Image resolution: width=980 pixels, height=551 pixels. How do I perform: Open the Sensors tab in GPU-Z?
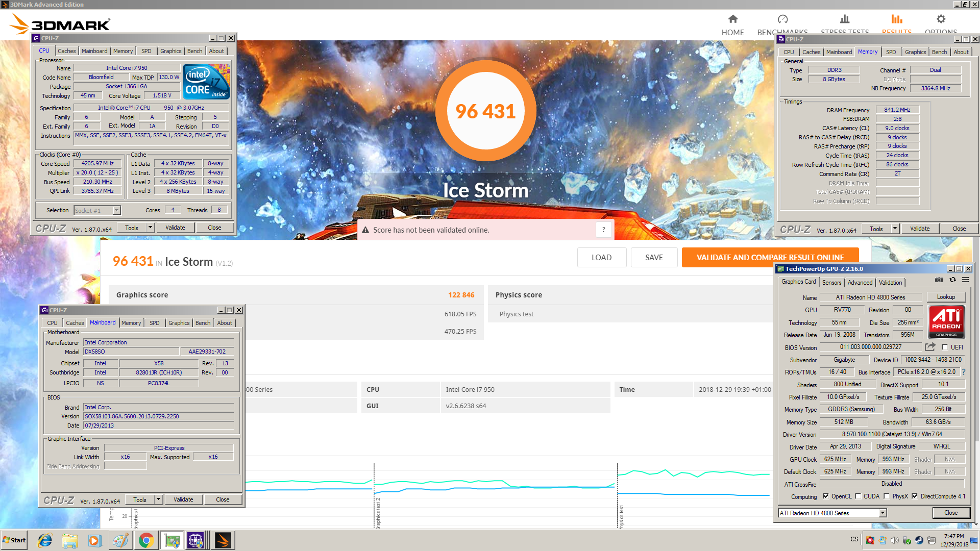[x=831, y=283]
